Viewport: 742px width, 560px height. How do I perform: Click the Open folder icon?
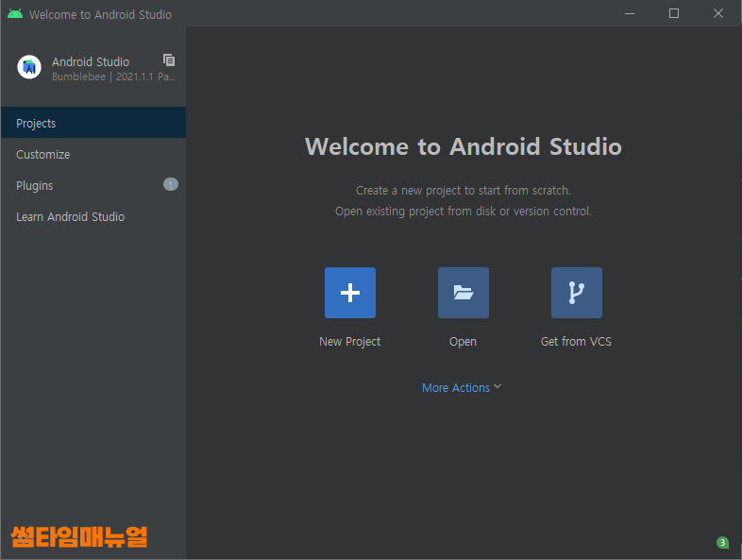[464, 293]
